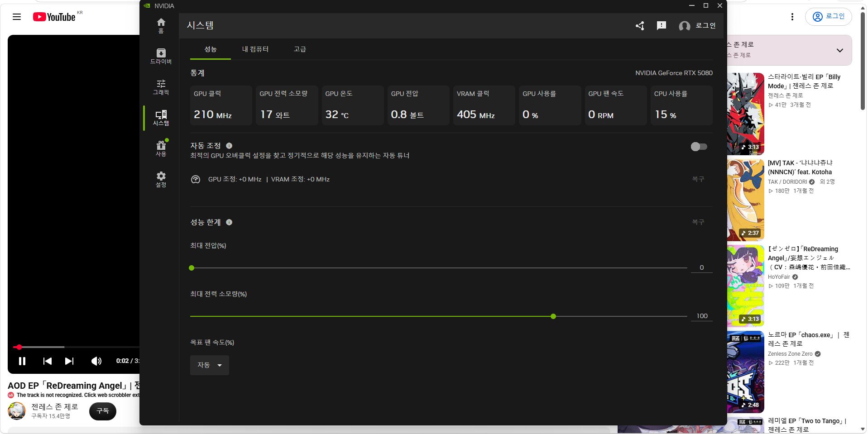This screenshot has width=868, height=434.
Task: Click the GPU 팬 속도 stat card
Action: click(x=616, y=105)
